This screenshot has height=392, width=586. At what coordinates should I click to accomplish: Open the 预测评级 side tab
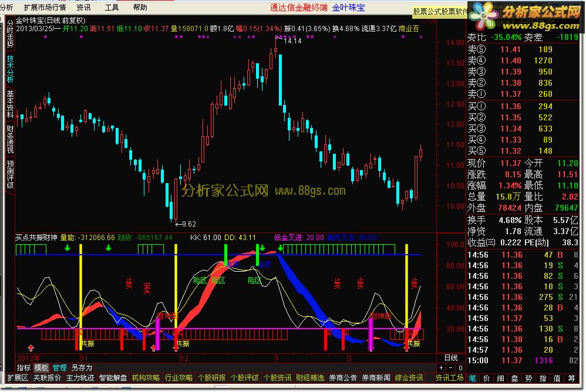point(10,174)
